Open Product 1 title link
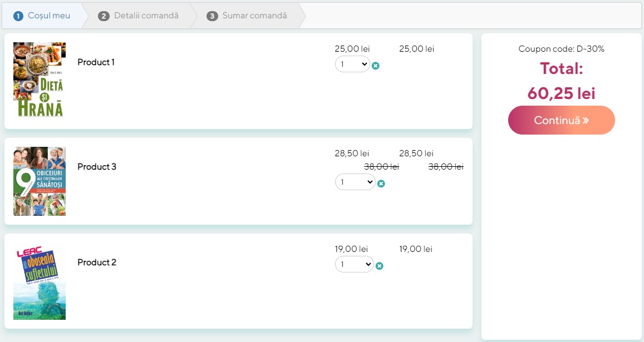 click(96, 62)
